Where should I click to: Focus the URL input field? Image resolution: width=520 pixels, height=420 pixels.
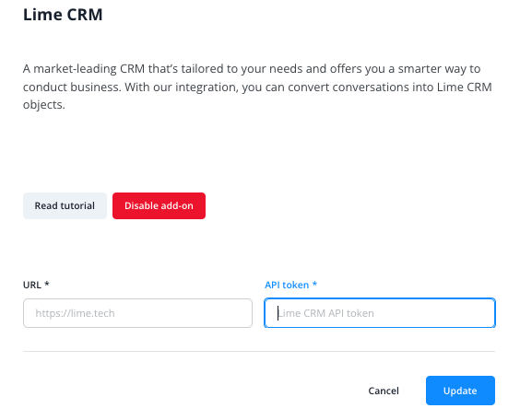coord(137,313)
